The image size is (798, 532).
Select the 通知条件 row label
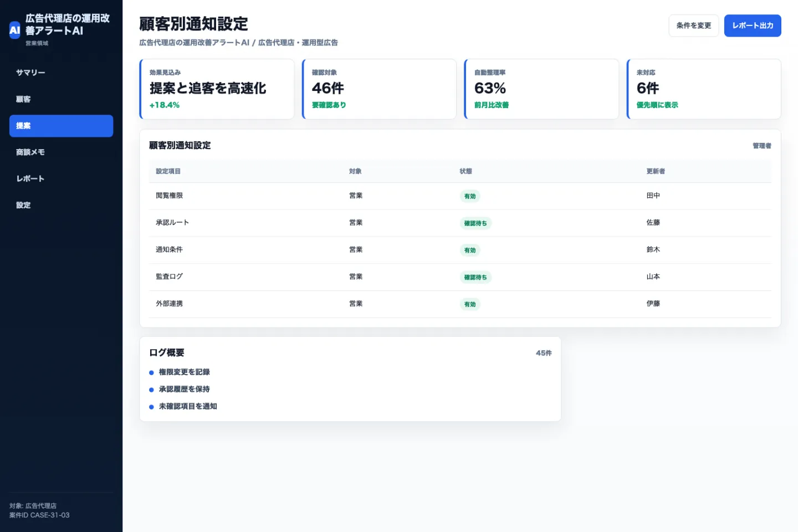point(169,250)
